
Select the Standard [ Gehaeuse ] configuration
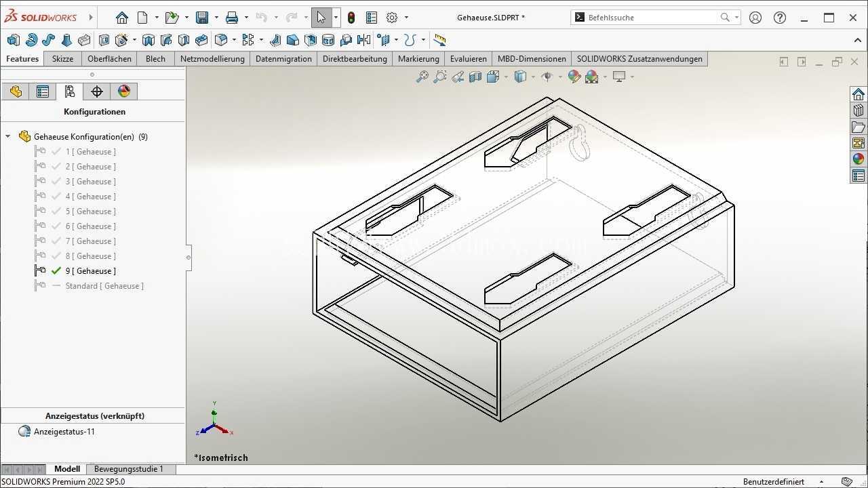[104, 286]
